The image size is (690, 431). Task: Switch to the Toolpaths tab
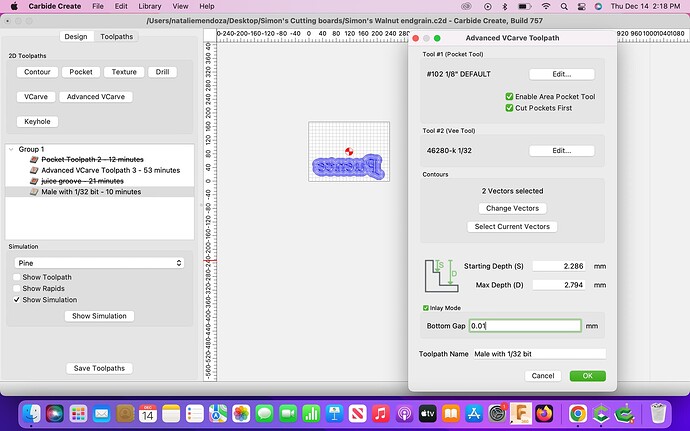(x=117, y=37)
